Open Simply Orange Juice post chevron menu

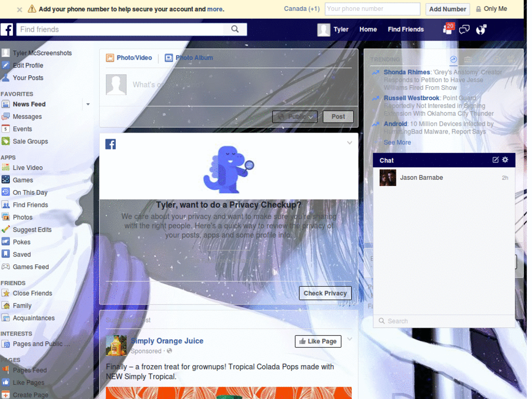click(x=350, y=339)
